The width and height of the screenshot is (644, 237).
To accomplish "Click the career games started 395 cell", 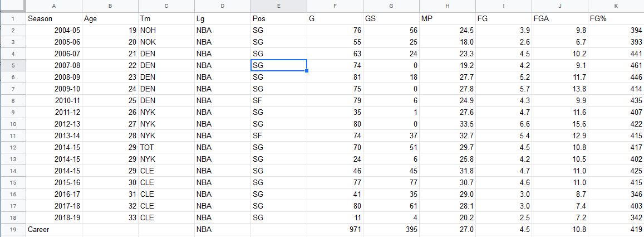I will (391, 229).
